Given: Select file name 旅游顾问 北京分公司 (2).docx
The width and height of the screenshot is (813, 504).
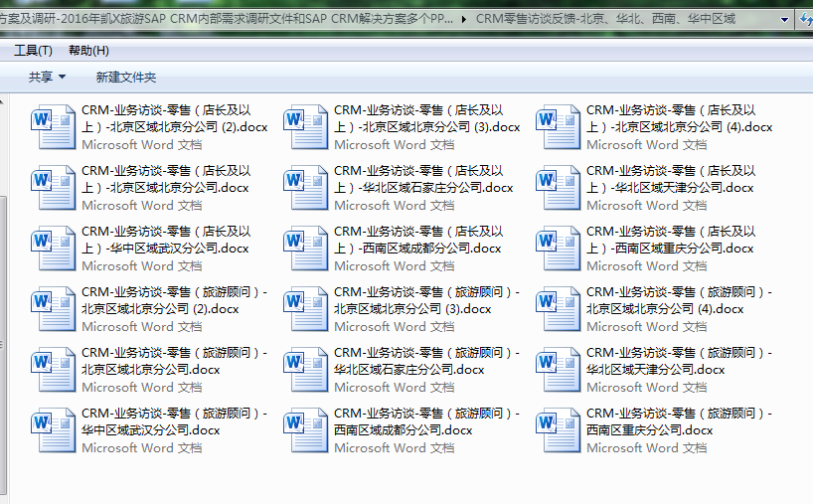Looking at the screenshot, I should coord(174,300).
